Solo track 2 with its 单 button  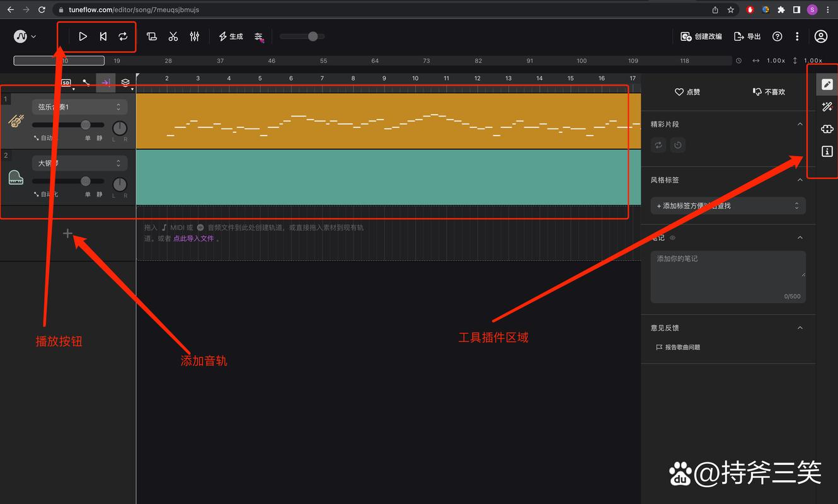click(88, 195)
